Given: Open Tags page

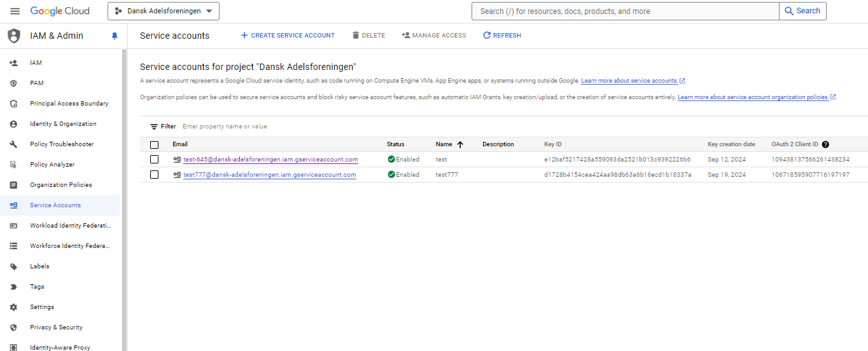Looking at the screenshot, I should coord(37,287).
